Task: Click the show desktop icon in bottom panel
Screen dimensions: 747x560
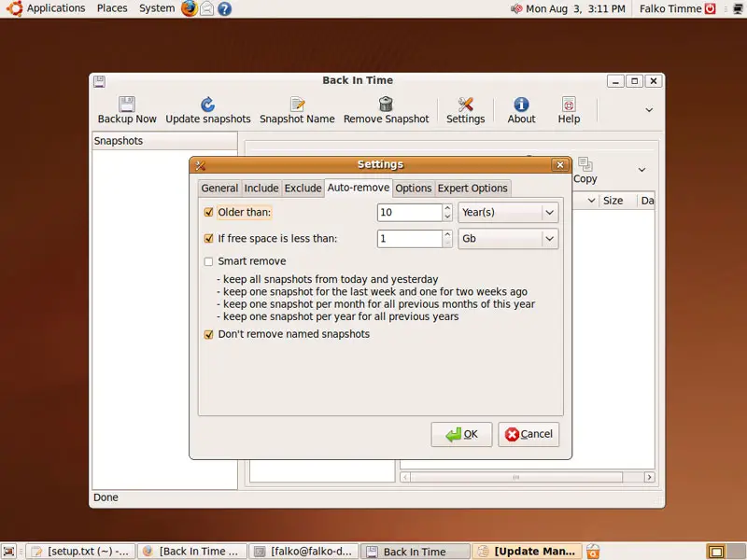Action: [9, 552]
